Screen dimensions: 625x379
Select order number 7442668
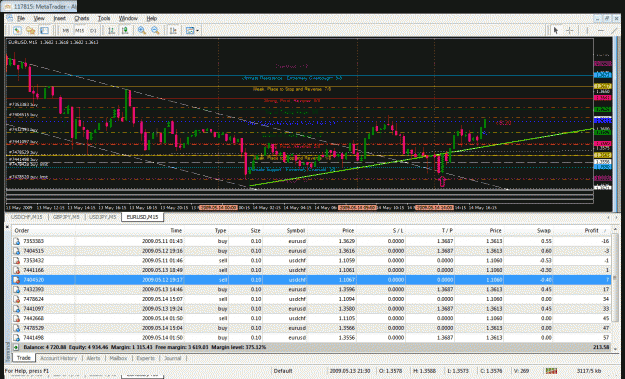(33, 318)
